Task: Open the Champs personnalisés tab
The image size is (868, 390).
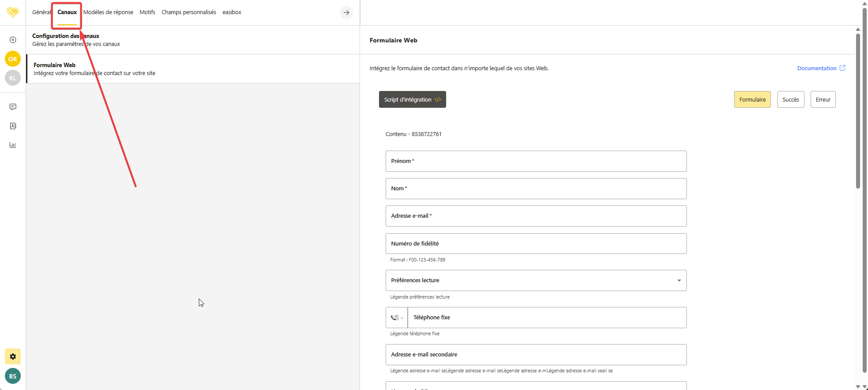Action: pos(189,12)
